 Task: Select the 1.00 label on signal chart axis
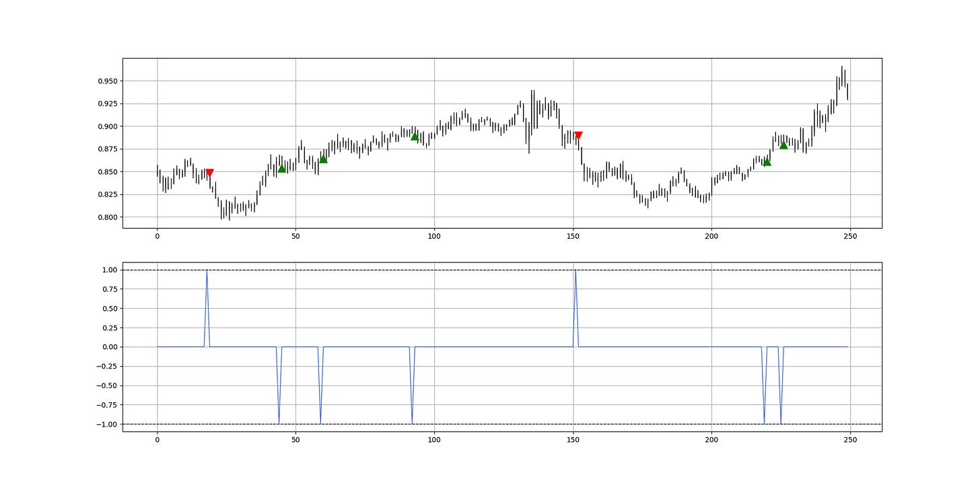coord(109,270)
